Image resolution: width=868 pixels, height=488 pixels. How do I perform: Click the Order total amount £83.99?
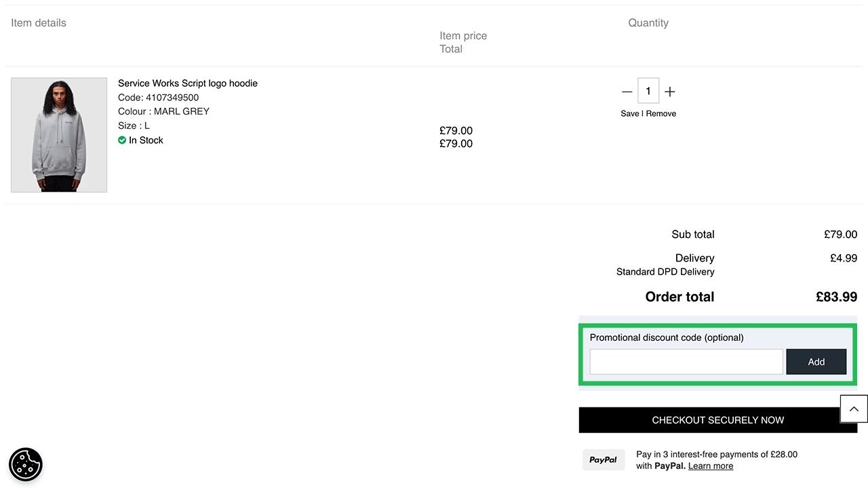[x=836, y=297]
